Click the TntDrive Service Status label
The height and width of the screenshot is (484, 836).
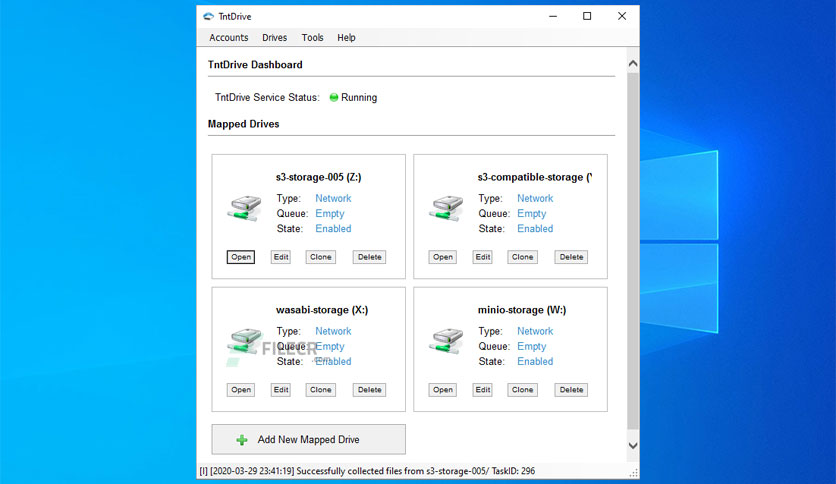(267, 98)
